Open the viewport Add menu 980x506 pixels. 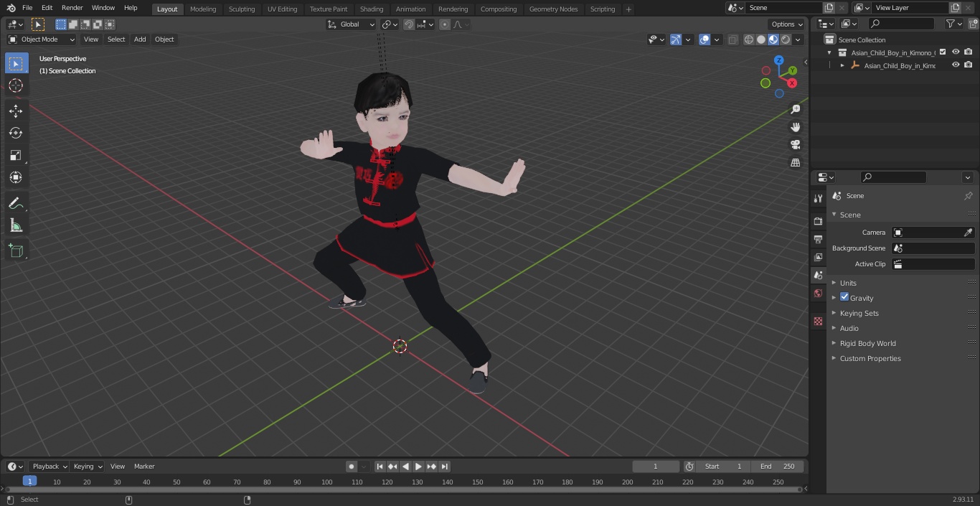140,39
